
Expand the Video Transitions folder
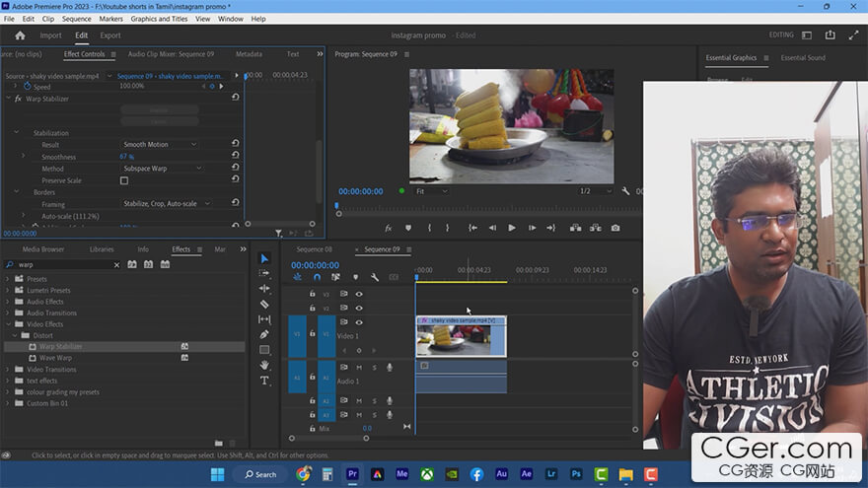point(8,369)
